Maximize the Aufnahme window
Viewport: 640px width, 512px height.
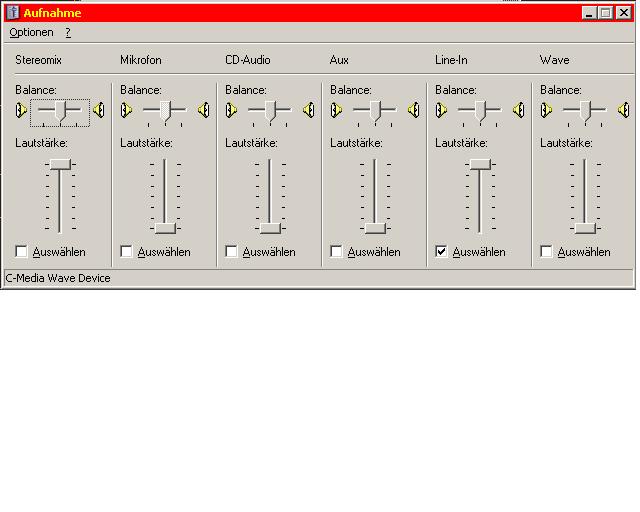click(605, 12)
